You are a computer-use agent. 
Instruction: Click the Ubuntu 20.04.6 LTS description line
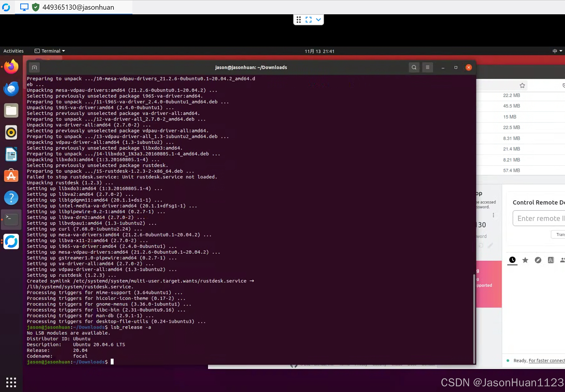pyautogui.click(x=76, y=345)
